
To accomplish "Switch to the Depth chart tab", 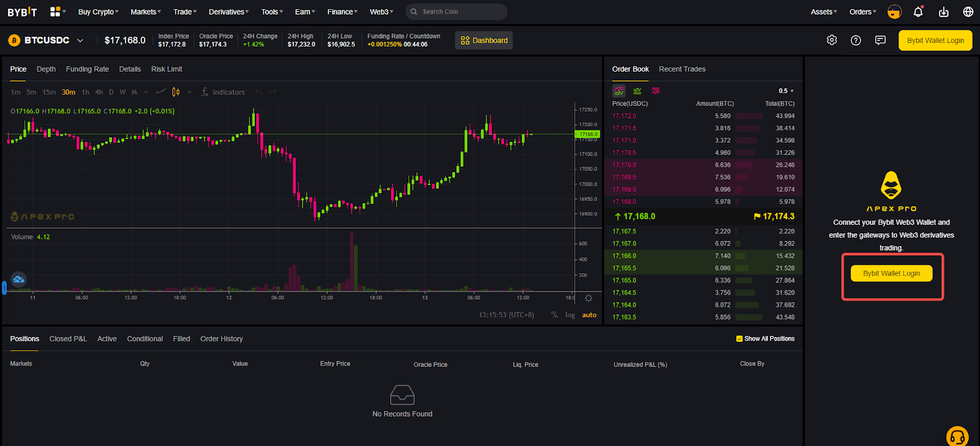I will (46, 69).
